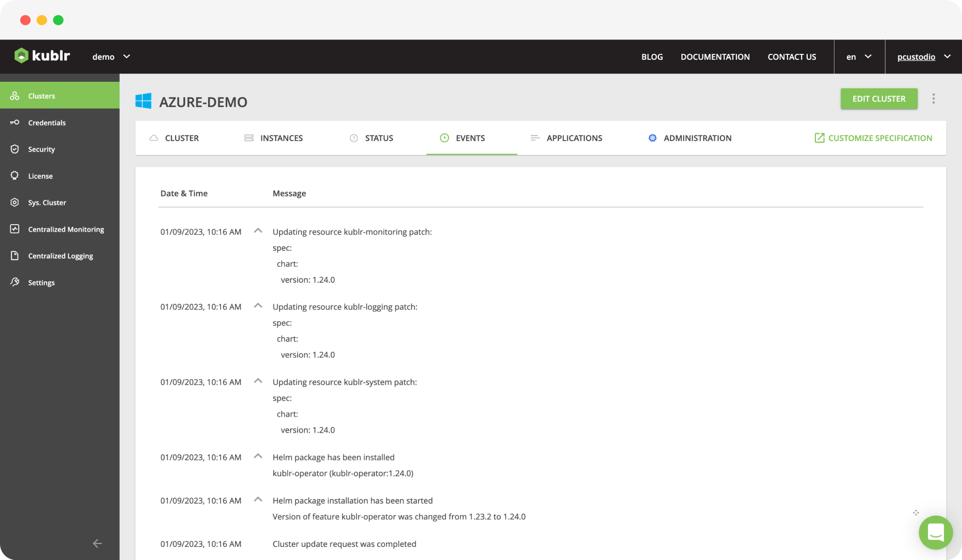The image size is (962, 560).
Task: Click the macOS green fullscreen button
Action: [58, 20]
